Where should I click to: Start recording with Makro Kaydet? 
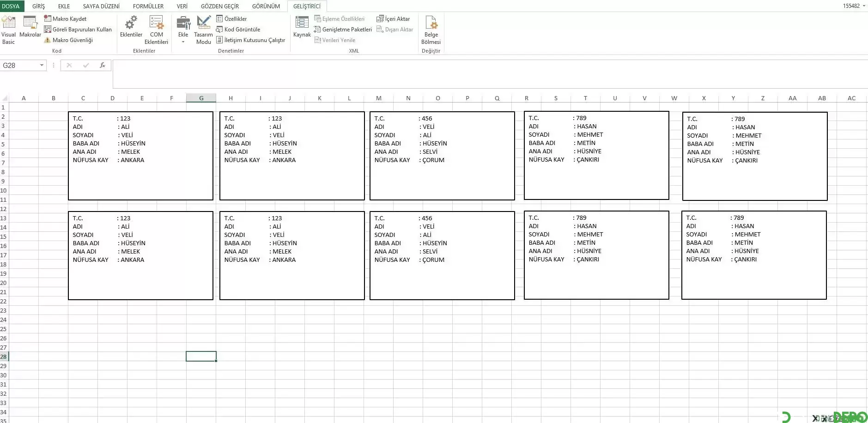click(65, 18)
